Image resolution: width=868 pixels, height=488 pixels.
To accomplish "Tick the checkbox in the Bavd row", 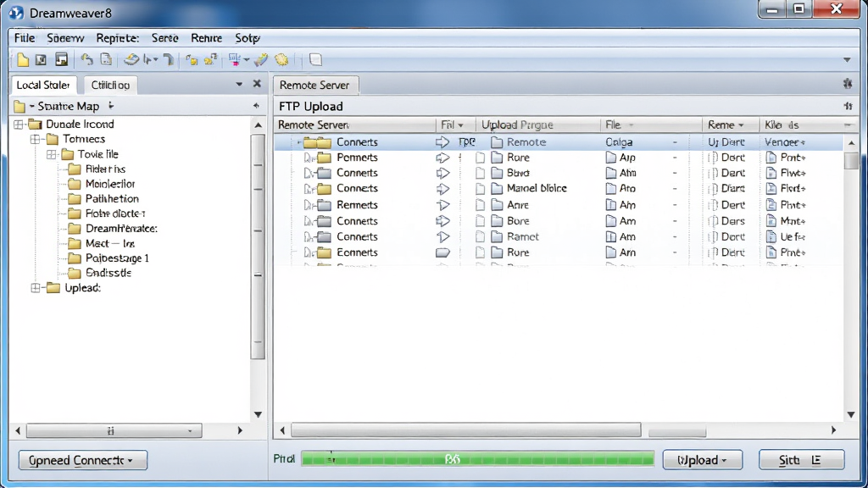I will pyautogui.click(x=480, y=173).
